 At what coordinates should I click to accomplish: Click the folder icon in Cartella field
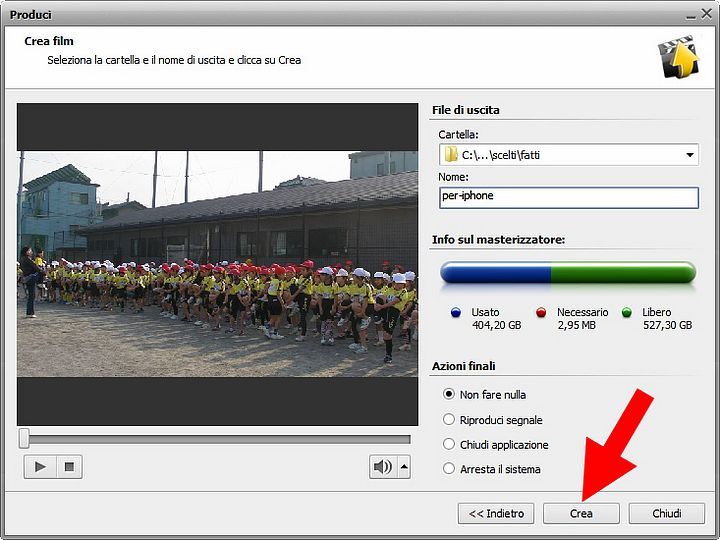451,154
